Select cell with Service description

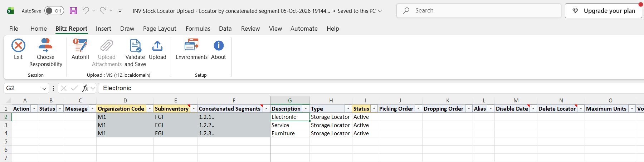290,125
